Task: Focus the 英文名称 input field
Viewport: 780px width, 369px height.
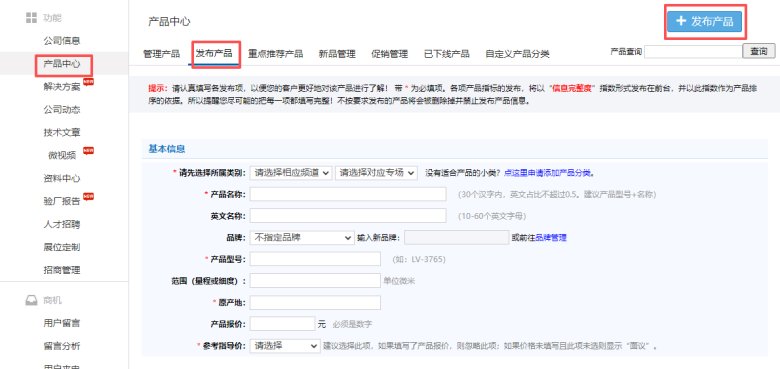Action: (348, 216)
